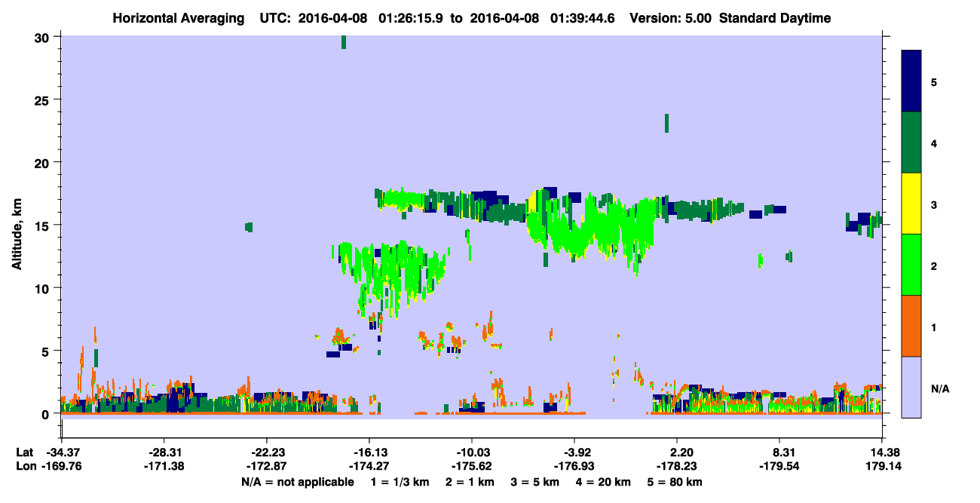980x503 pixels.
Task: Click longitude value -178.23
Action: (677, 467)
